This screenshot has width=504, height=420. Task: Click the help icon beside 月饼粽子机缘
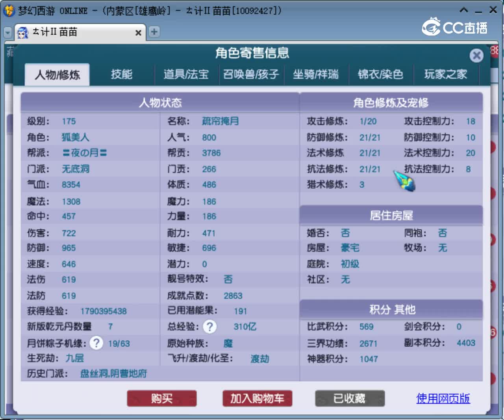[96, 343]
